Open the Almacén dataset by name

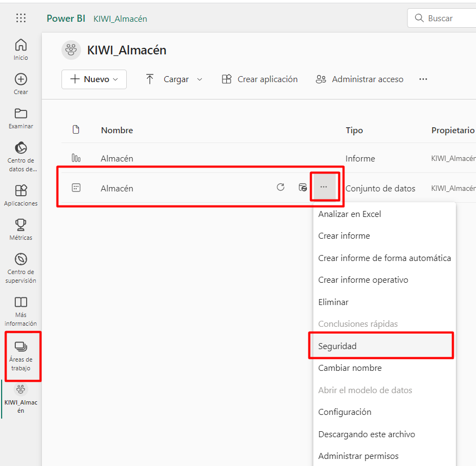(x=117, y=188)
